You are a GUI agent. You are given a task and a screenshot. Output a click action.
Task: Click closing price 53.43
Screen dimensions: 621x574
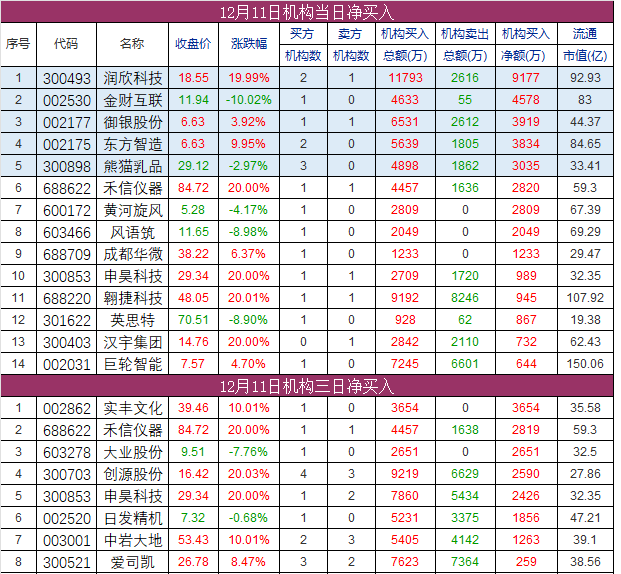click(x=193, y=540)
